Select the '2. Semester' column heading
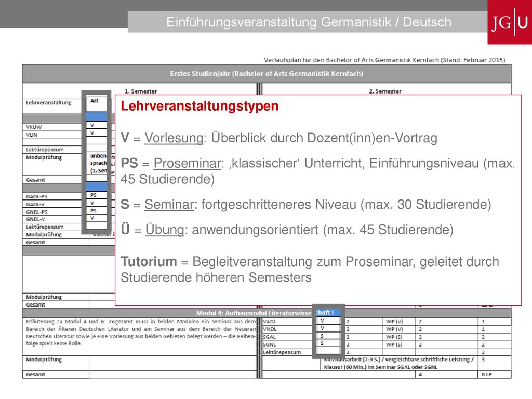532x399 pixels. pos(385,91)
